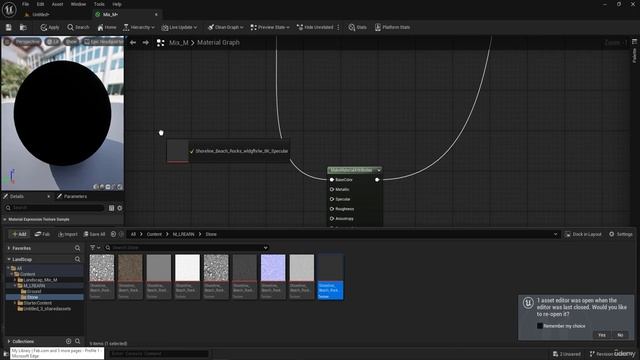Open the Help menu
Viewport: 640px width, 360px height.
(117, 4)
